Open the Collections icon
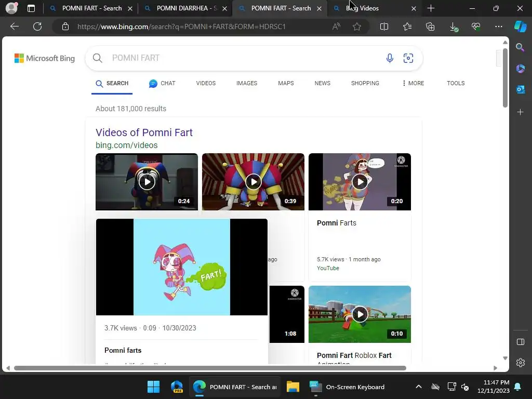Screen dimensions: 532x399 click(x=430, y=26)
